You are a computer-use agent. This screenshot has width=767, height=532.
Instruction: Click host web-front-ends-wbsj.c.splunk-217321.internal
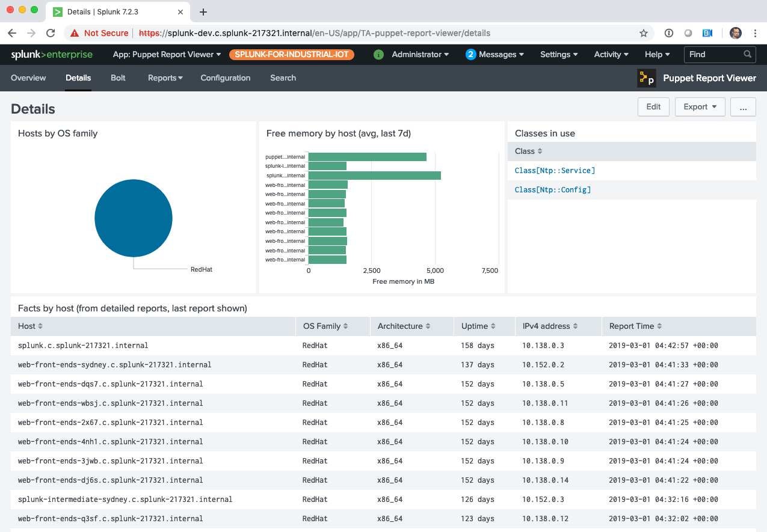(111, 403)
